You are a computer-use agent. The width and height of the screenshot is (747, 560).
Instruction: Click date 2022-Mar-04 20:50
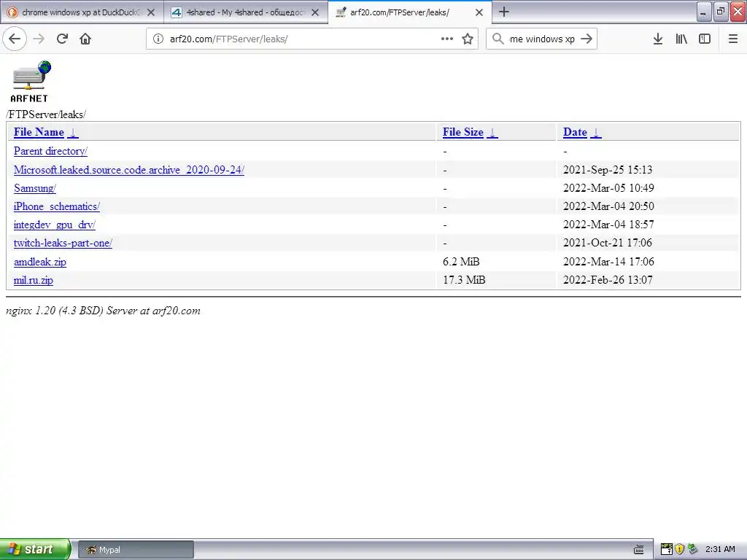coord(608,206)
